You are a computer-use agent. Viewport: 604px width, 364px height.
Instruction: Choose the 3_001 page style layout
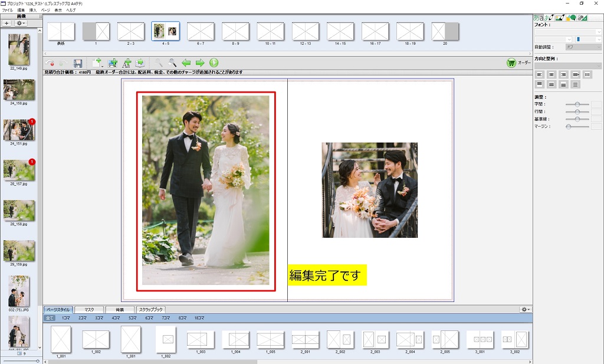(480, 339)
